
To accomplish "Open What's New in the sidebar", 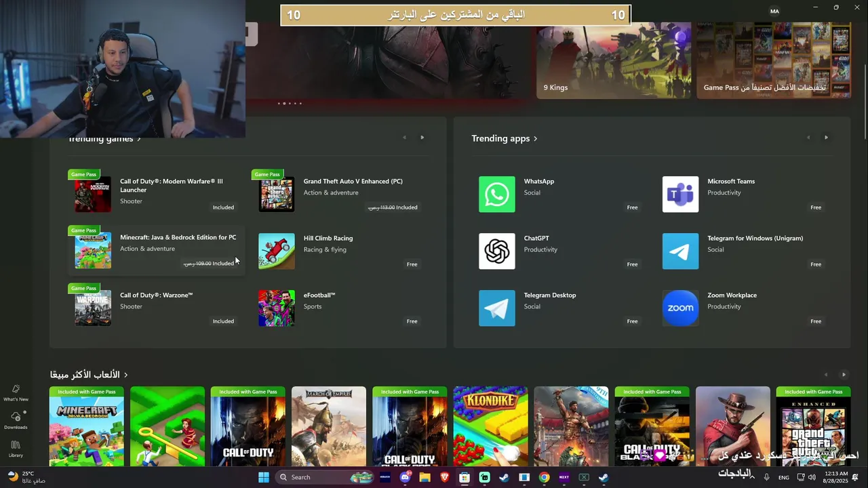I will 16,393.
